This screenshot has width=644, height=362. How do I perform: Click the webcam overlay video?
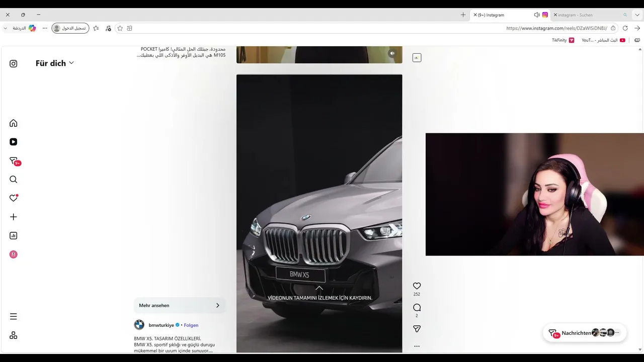click(x=535, y=195)
